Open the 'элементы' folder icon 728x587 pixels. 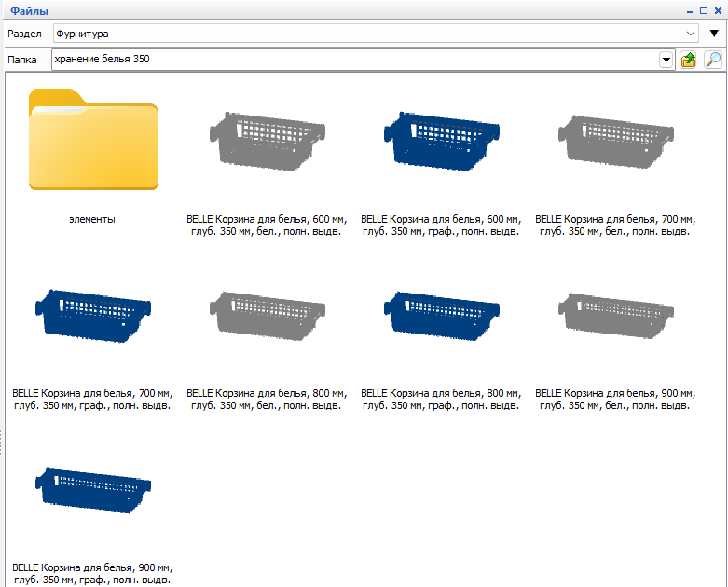(x=93, y=140)
